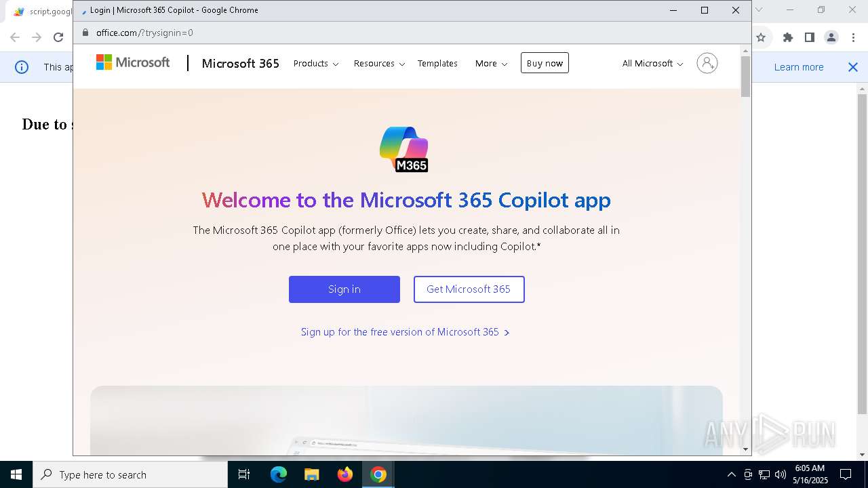This screenshot has width=868, height=488.
Task: Expand the Products dropdown menu
Action: click(316, 63)
